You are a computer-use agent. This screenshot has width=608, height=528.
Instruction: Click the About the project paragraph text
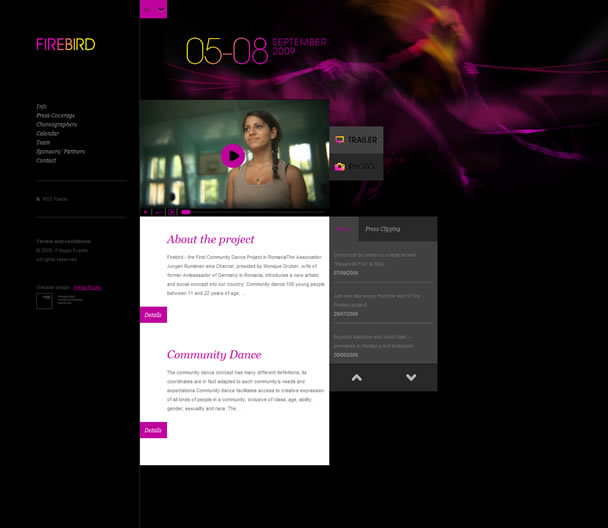(x=245, y=275)
